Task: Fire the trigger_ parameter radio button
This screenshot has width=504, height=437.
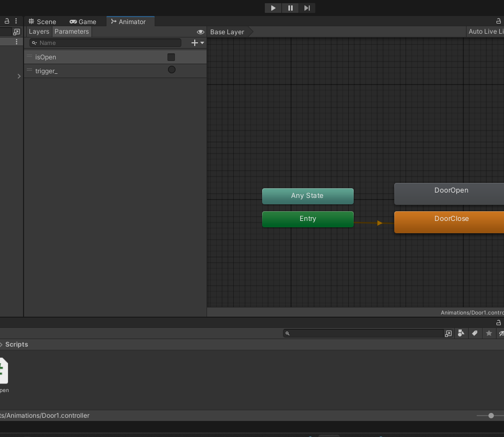Action: 172,70
